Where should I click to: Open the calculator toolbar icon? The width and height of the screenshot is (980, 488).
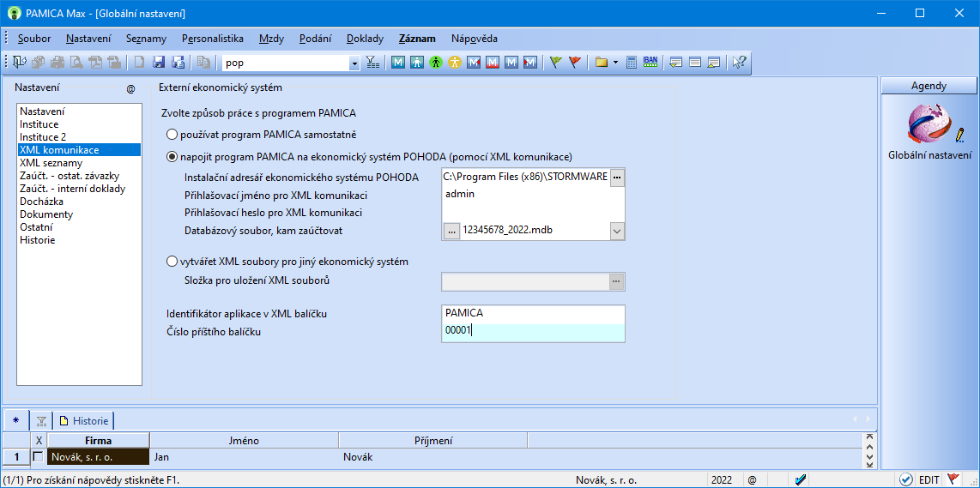[x=632, y=62]
